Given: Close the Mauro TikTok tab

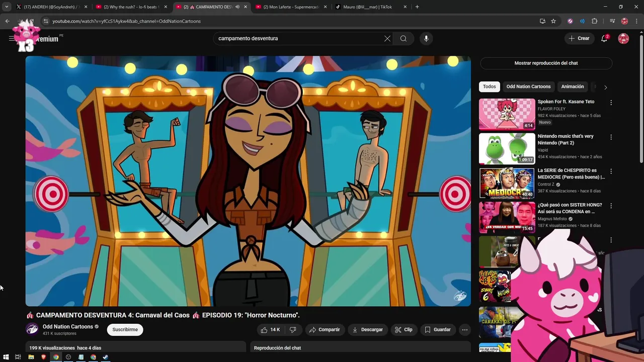Looking at the screenshot, I should click(405, 7).
